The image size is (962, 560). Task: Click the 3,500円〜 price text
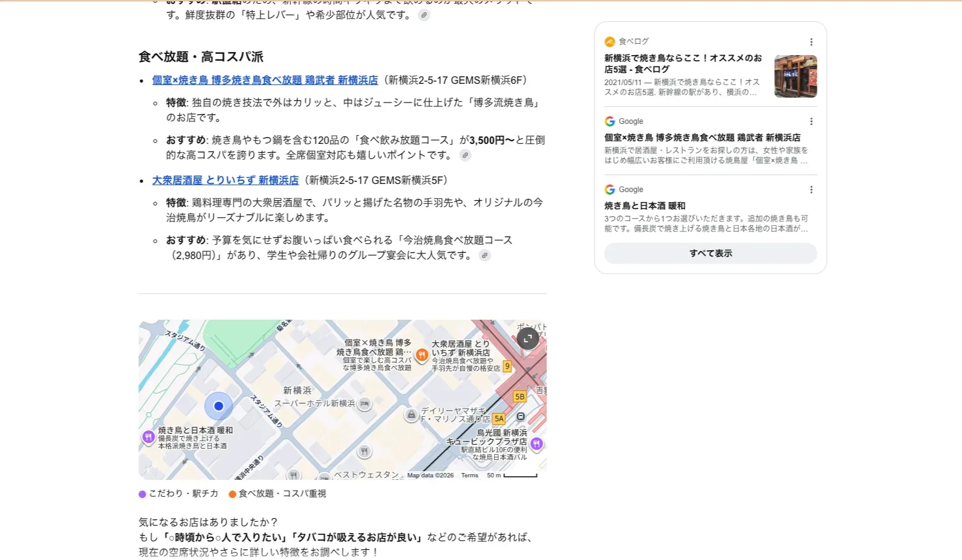[x=491, y=140]
